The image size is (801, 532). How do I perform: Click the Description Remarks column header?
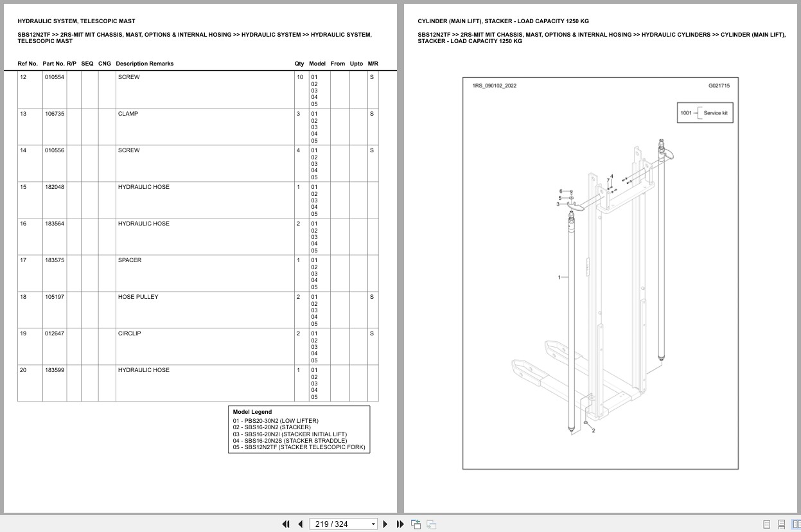pos(145,64)
